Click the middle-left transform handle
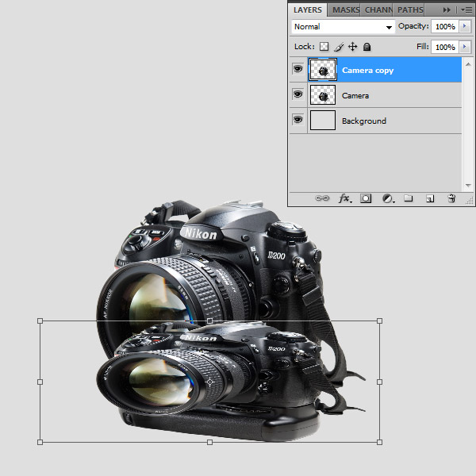Viewport: 476px width, 476px height. pyautogui.click(x=40, y=382)
